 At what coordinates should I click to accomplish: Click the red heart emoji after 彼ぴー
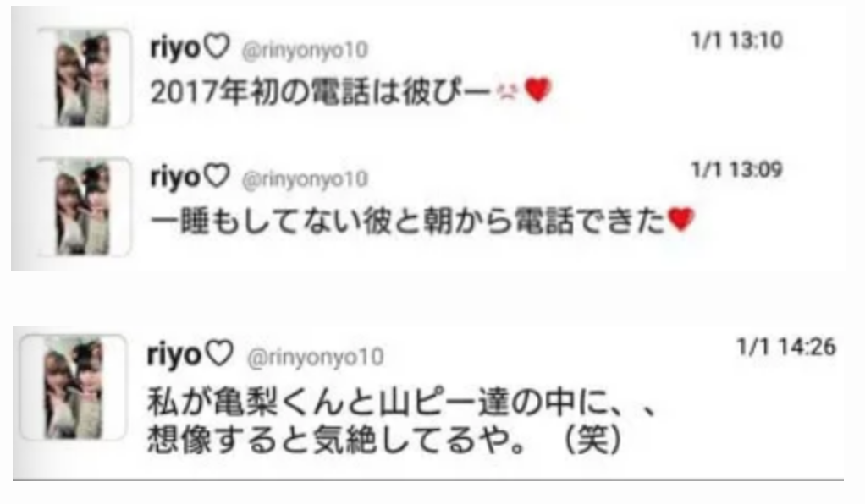[x=537, y=90]
